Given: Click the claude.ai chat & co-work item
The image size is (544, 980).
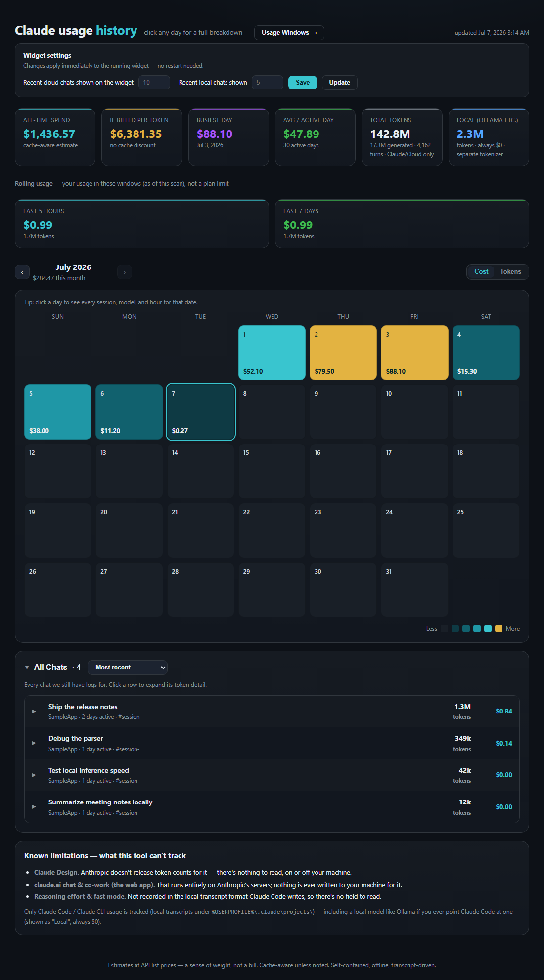Looking at the screenshot, I should 218,885.
